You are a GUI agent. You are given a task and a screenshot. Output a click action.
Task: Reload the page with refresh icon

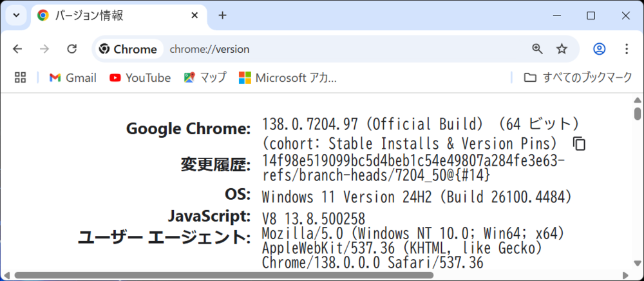[72, 49]
